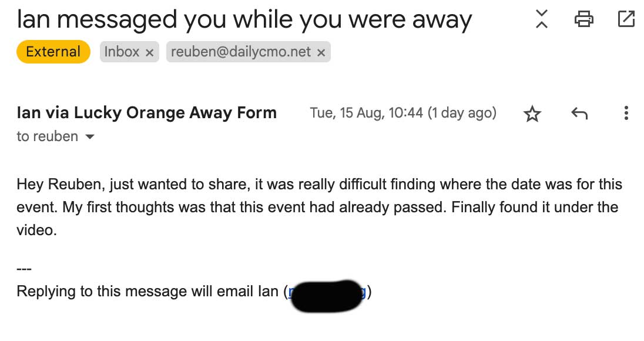Open email in new window icon
The height and width of the screenshot is (341, 644).
pos(626,19)
